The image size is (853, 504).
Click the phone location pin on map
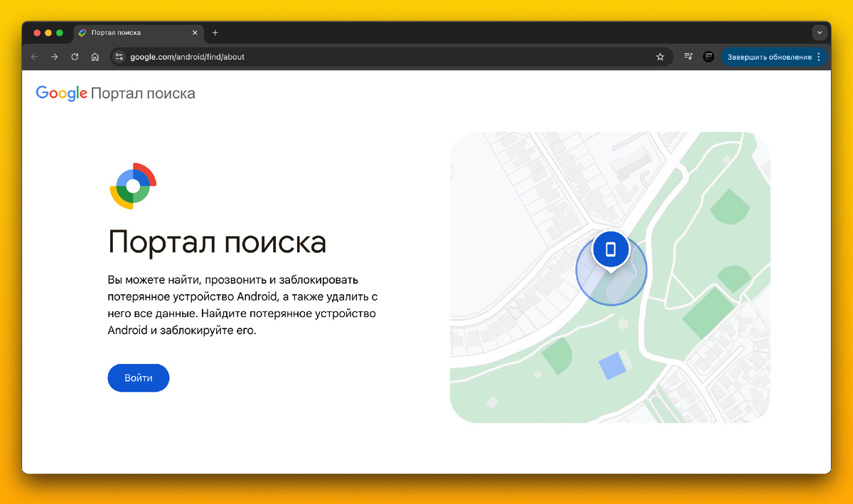[x=611, y=250]
